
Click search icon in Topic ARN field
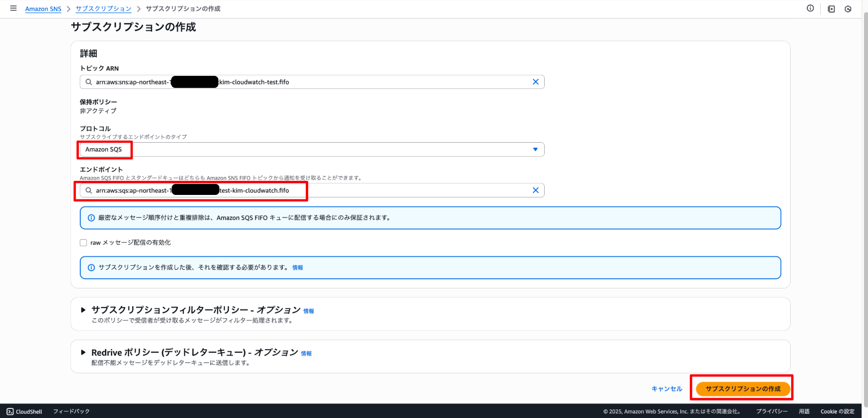(x=89, y=82)
